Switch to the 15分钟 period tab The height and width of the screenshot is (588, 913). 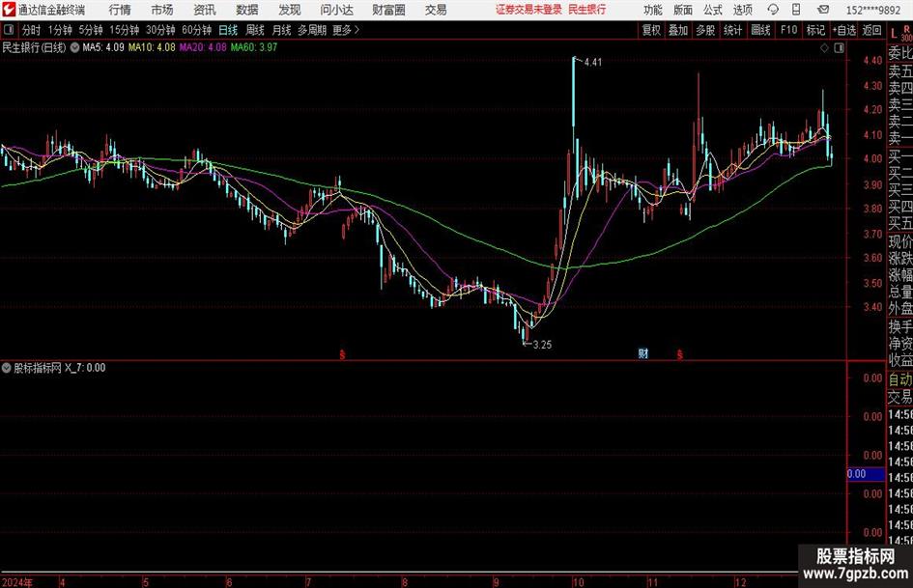(x=125, y=30)
